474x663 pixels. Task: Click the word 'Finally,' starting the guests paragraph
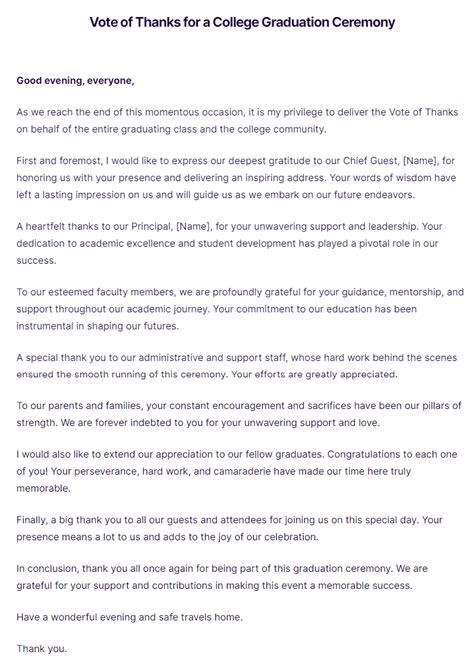[x=32, y=520]
